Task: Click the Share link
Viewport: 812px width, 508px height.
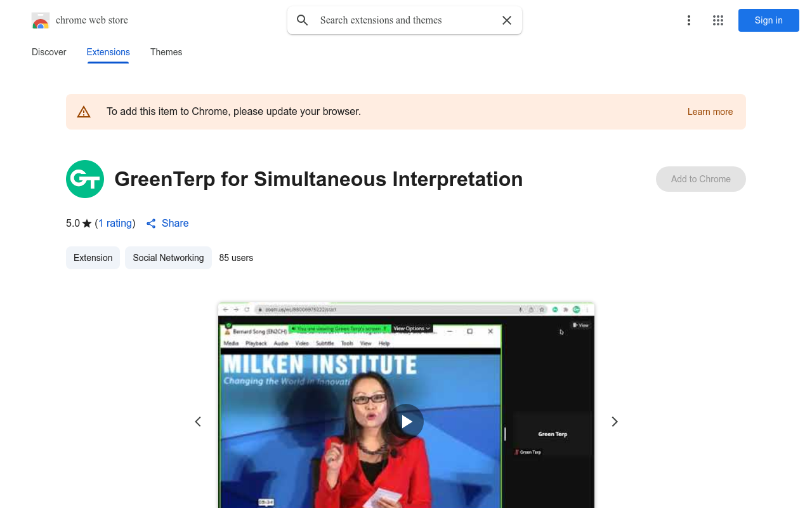Action: point(167,223)
